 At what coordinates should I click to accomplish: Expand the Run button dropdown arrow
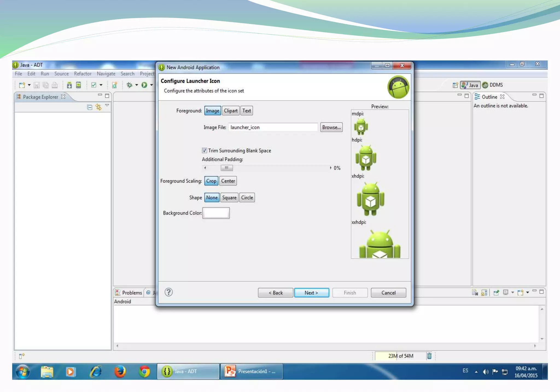(x=151, y=85)
